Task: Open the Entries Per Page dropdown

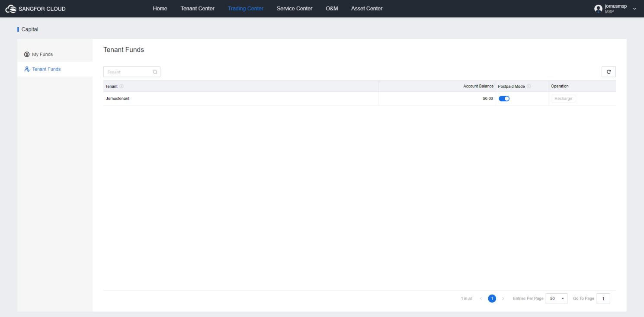Action: click(557, 299)
